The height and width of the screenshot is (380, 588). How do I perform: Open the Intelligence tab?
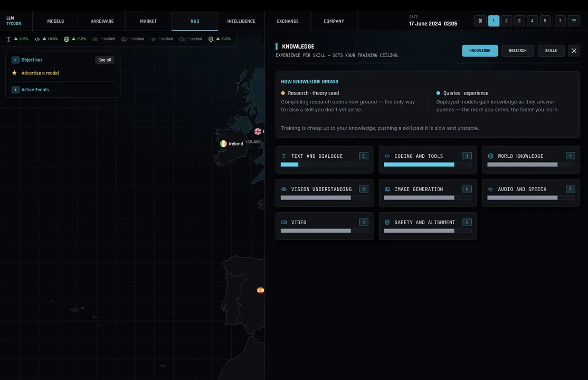[x=241, y=22]
